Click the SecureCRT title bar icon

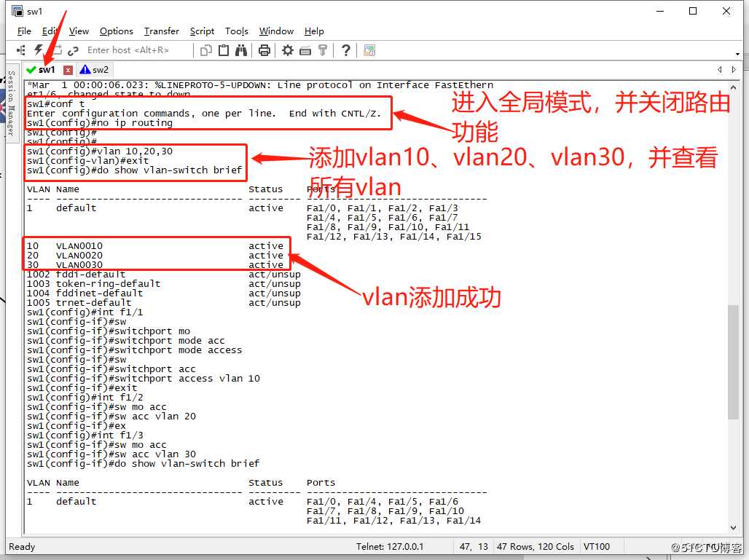click(x=17, y=10)
